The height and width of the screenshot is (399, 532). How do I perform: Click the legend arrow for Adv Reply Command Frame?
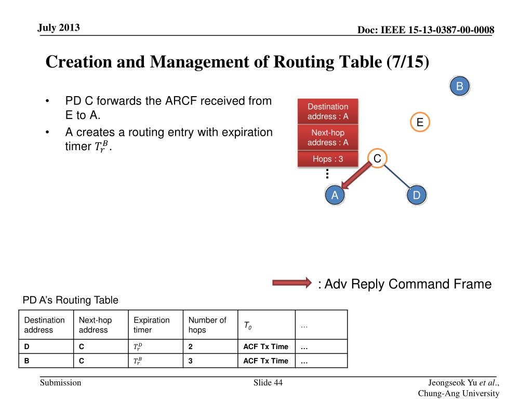click(292, 283)
